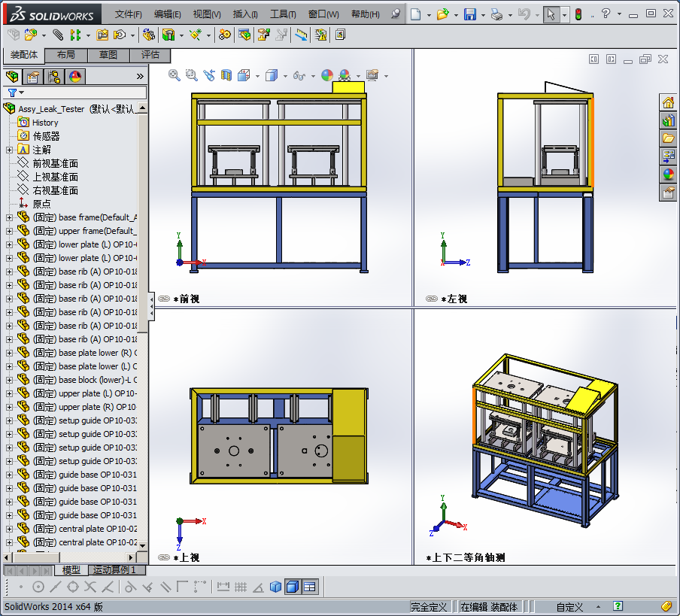Open the 工具(T) menu
This screenshot has height=616, width=680.
283,14
